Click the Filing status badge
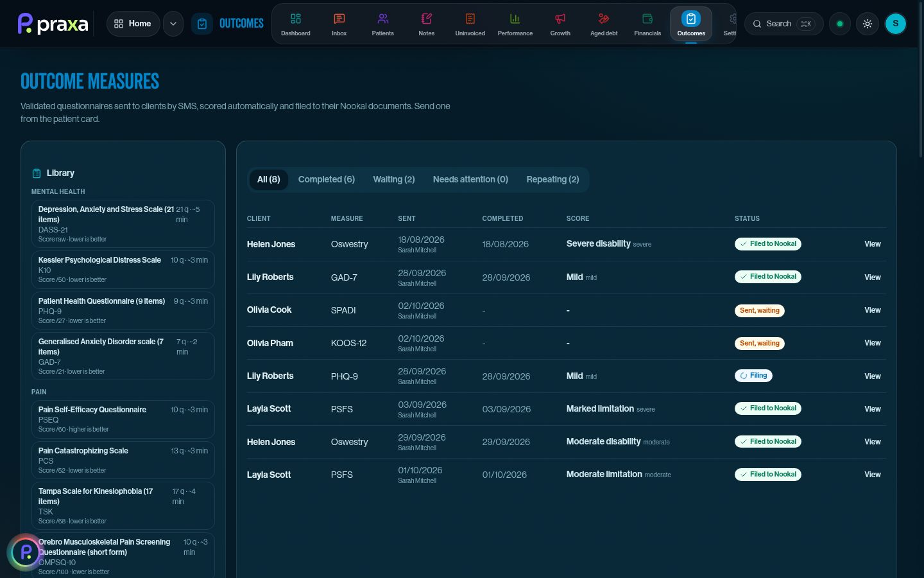 point(753,376)
